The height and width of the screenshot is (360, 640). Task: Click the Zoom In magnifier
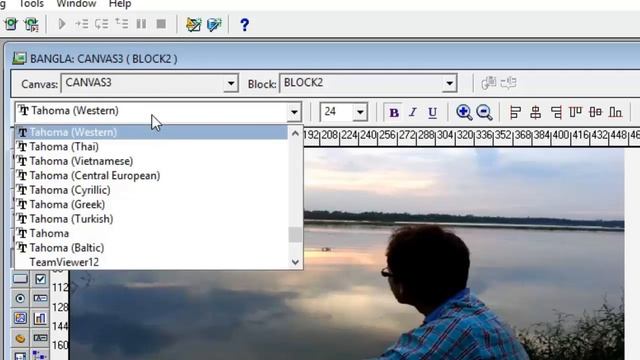point(464,112)
